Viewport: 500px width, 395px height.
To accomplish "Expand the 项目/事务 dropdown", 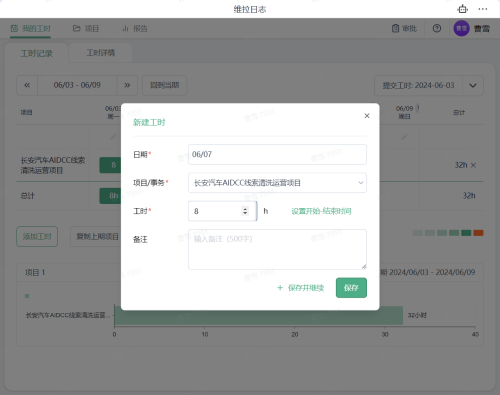I will pyautogui.click(x=277, y=183).
